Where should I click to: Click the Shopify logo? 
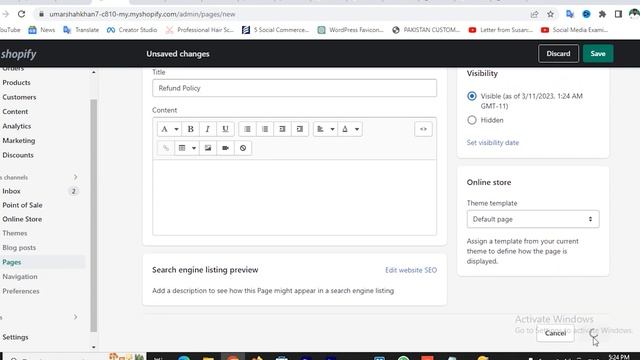pyautogui.click(x=18, y=54)
